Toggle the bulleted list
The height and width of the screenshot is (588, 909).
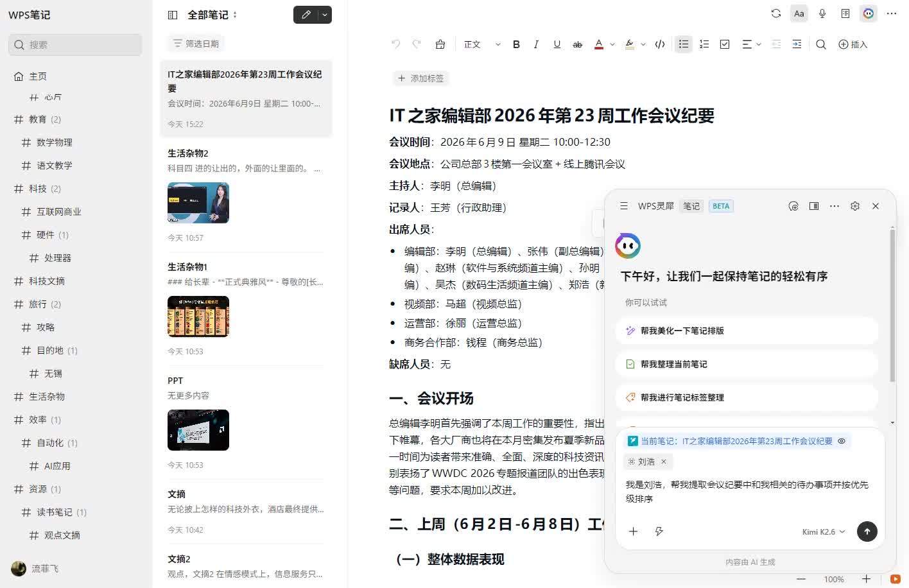(684, 44)
